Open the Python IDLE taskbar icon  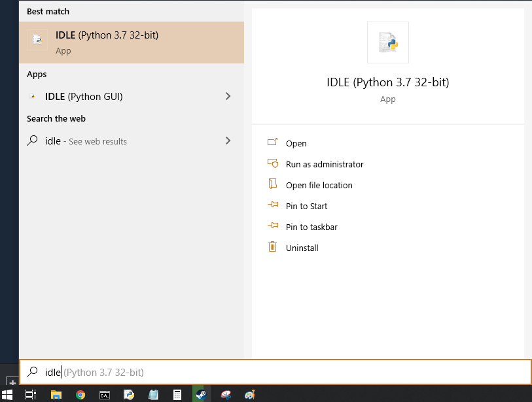[129, 395]
